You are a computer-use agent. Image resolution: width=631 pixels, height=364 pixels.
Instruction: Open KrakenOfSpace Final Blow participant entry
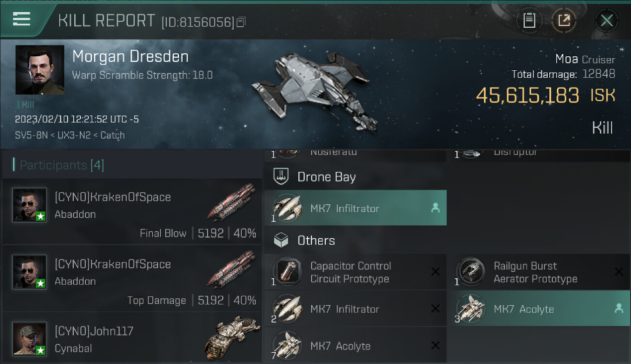pyautogui.click(x=132, y=211)
